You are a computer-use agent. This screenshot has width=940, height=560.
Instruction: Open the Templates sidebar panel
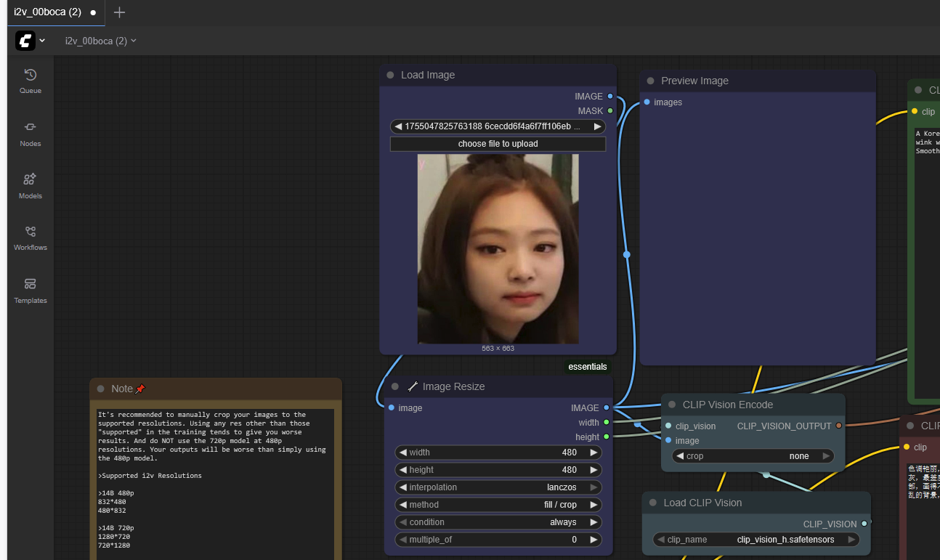point(31,290)
